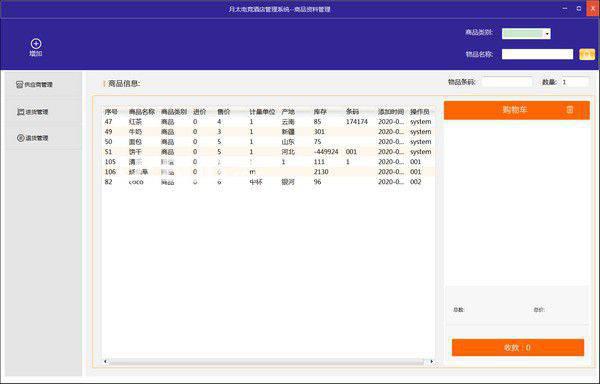
Task: Click the 购物车 header bar
Action: [517, 110]
